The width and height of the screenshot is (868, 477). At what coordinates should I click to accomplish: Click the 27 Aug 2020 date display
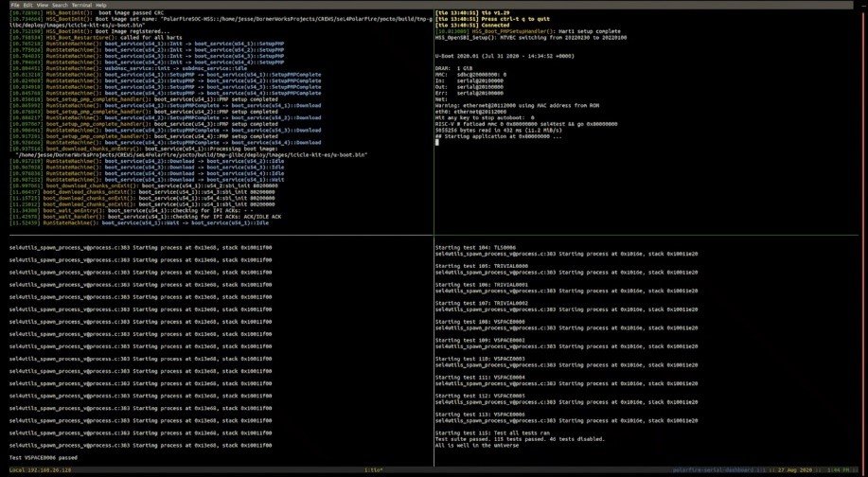click(793, 470)
